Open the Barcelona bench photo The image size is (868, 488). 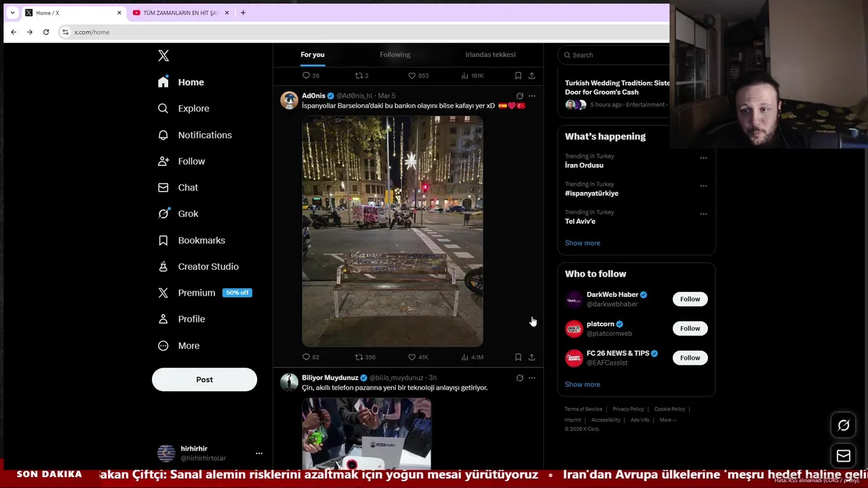[x=393, y=231]
